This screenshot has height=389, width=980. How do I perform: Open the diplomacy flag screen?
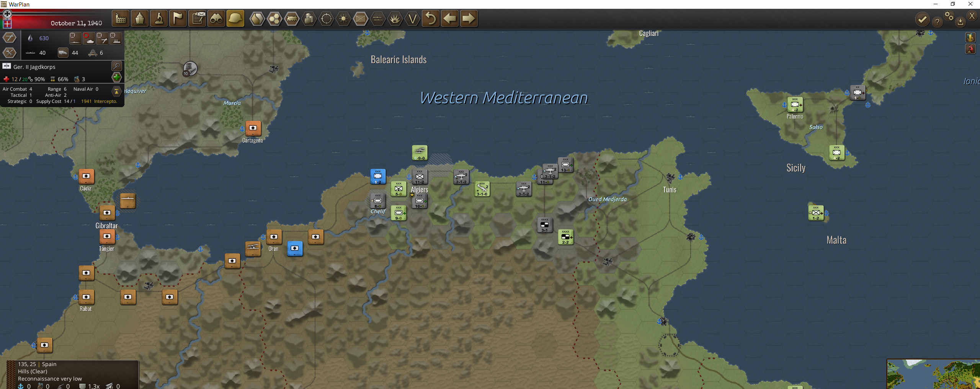coord(178,18)
